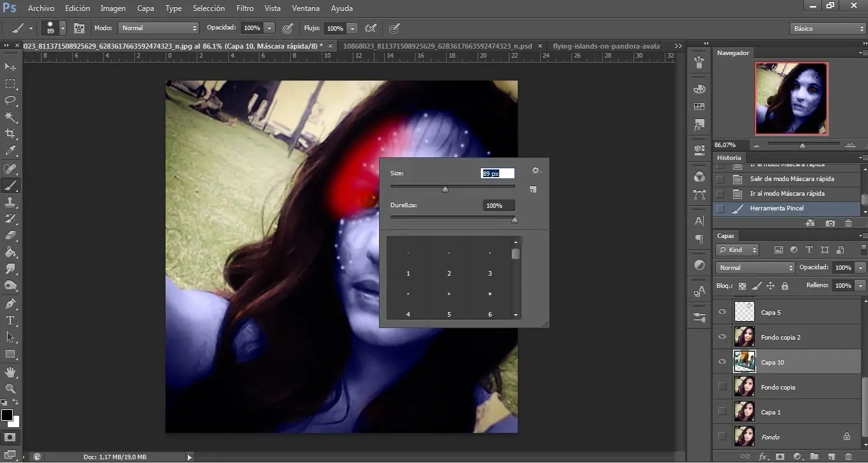Toggle the Brush panel button in options bar
The image size is (868, 463).
(x=79, y=28)
